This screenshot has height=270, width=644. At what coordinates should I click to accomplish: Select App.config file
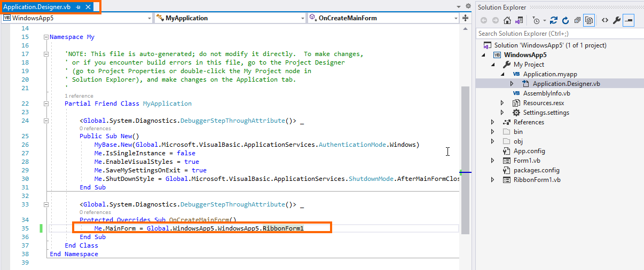[529, 151]
